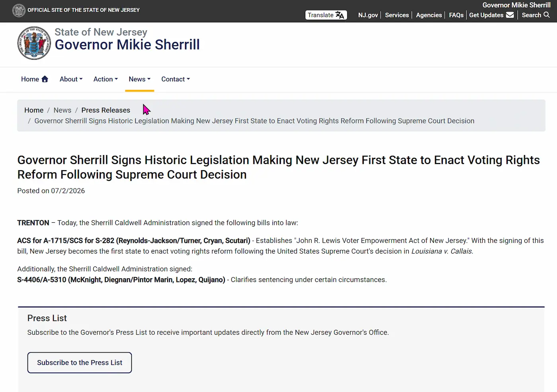Open the NJ.gov link

368,15
